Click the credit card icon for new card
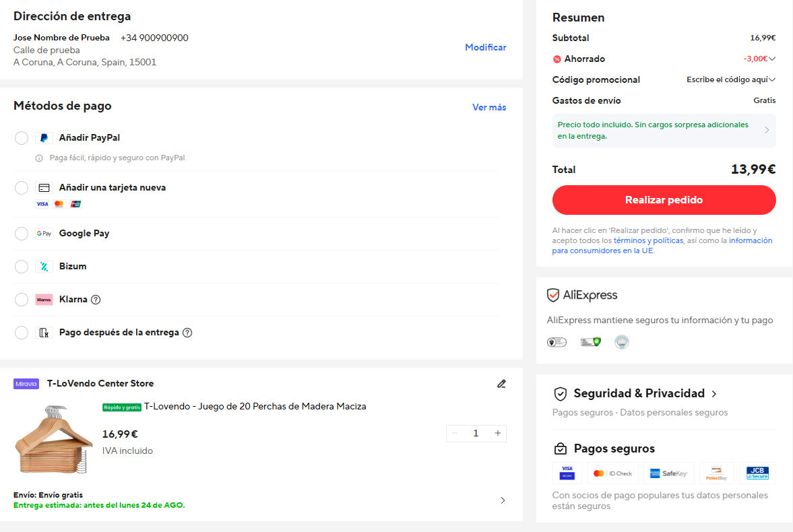 coord(44,188)
